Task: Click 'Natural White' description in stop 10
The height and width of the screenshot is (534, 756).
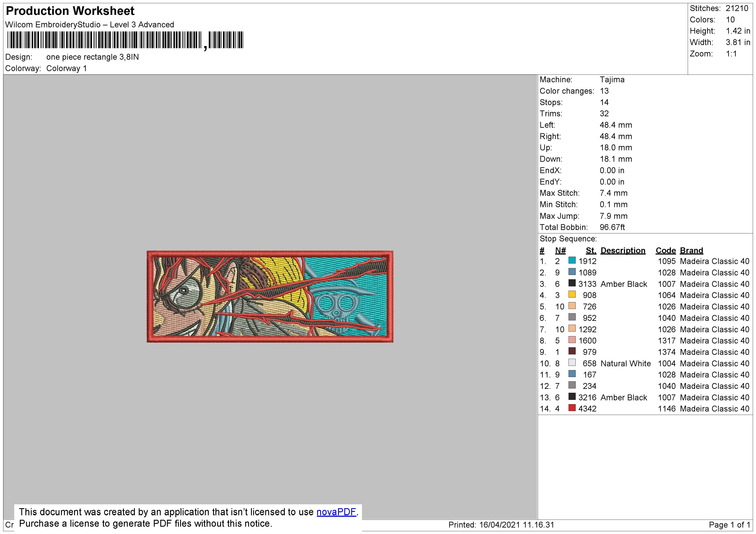Action: (626, 363)
